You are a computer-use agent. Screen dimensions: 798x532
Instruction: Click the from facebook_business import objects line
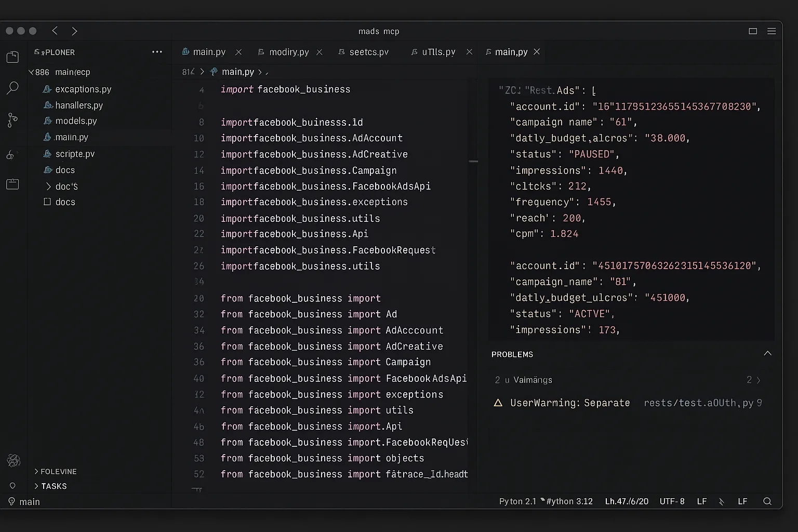tap(322, 458)
